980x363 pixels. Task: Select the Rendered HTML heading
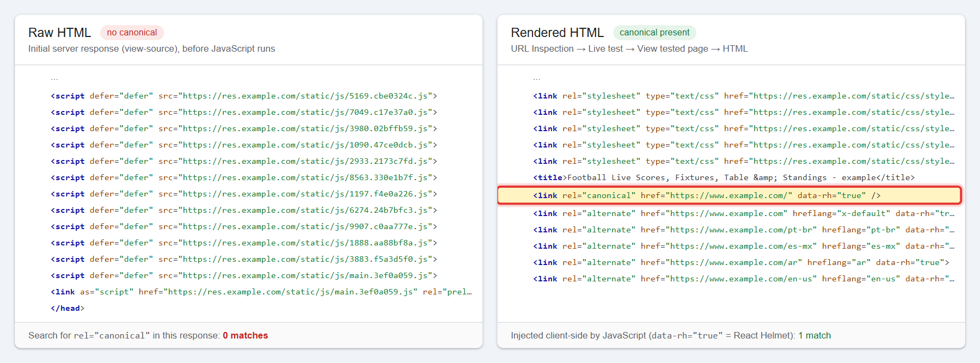click(x=557, y=33)
